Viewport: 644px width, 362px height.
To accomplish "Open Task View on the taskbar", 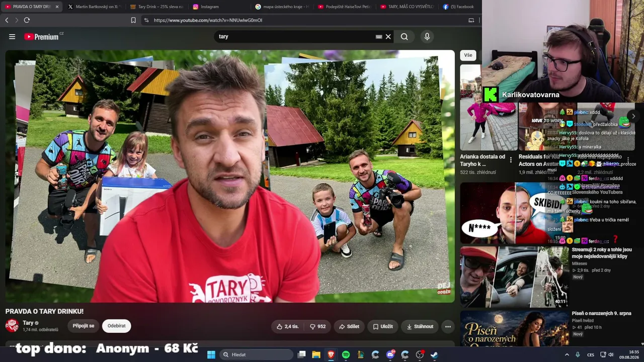I will tap(301, 354).
